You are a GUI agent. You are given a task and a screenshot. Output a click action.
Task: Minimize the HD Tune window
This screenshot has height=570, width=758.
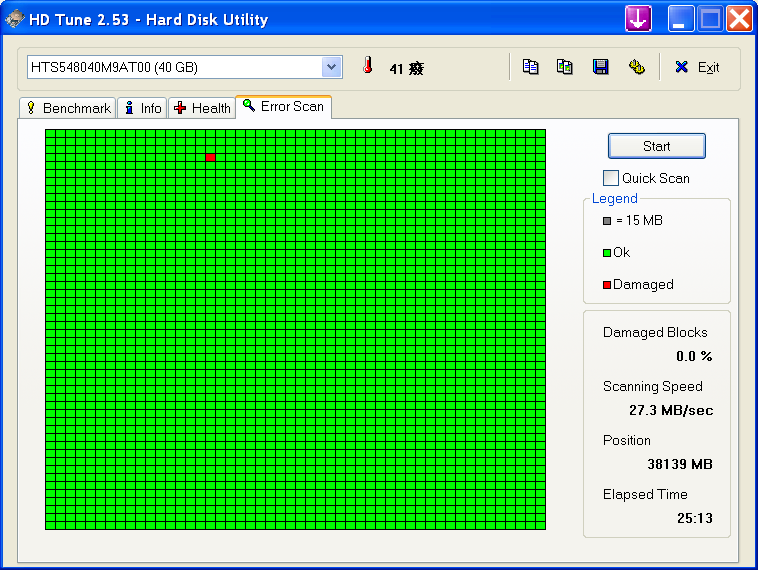(681, 18)
